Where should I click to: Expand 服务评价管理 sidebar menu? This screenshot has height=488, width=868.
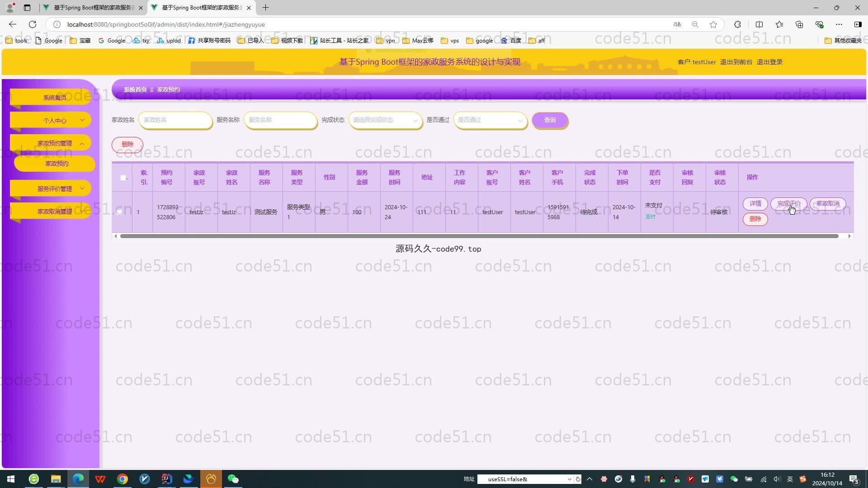point(51,188)
